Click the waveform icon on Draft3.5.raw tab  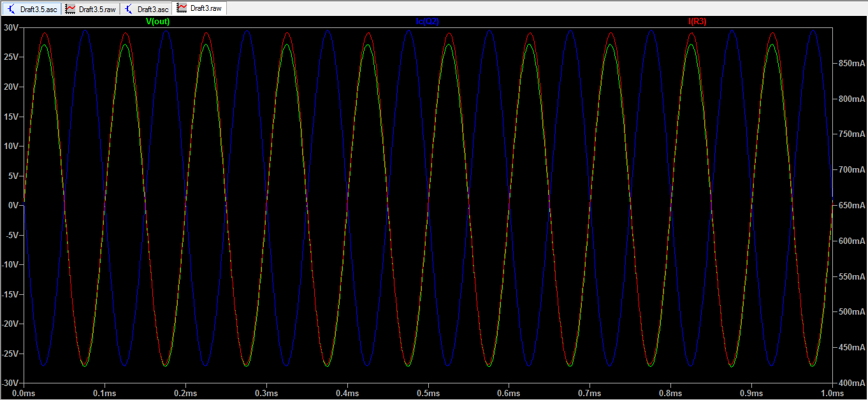[71, 10]
